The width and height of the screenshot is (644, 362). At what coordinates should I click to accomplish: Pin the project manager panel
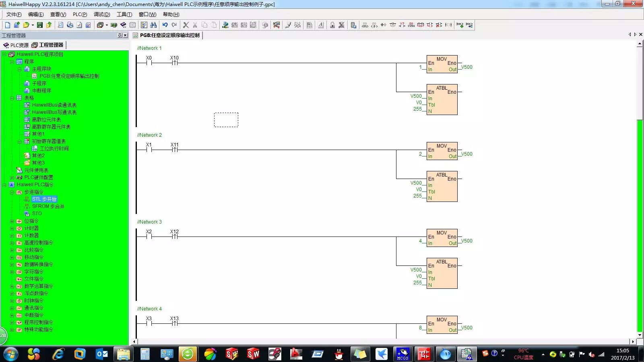click(x=120, y=35)
